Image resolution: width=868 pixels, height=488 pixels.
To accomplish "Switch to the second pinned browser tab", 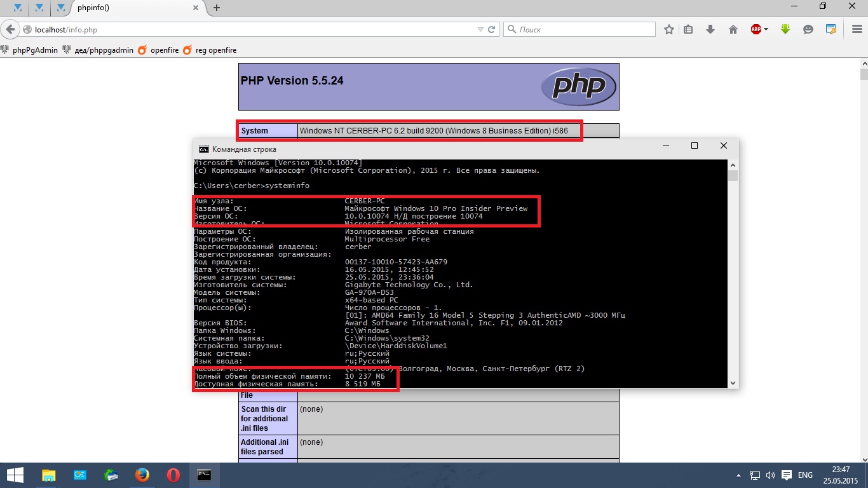I will click(39, 8).
